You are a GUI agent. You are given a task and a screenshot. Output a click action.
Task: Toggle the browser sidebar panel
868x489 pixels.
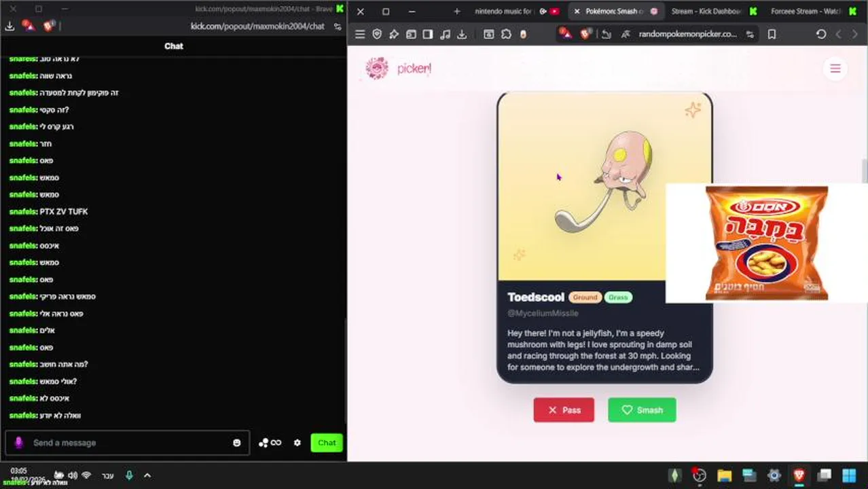pyautogui.click(x=428, y=34)
